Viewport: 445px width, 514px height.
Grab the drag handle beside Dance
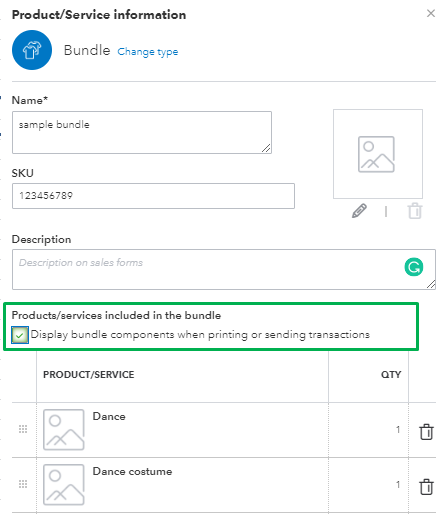[x=23, y=429]
